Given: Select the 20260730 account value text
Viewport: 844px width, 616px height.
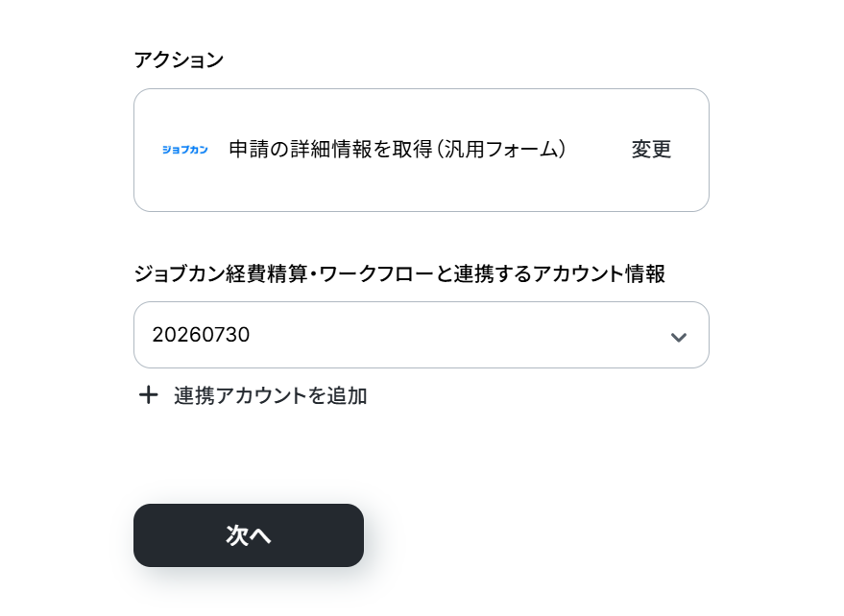Looking at the screenshot, I should (201, 335).
